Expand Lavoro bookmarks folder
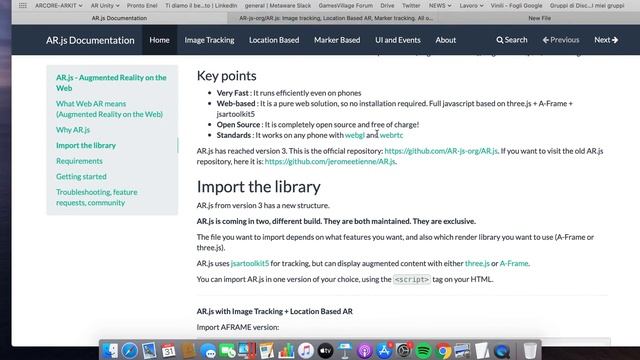Screen dimensions: 640x360 471,6
